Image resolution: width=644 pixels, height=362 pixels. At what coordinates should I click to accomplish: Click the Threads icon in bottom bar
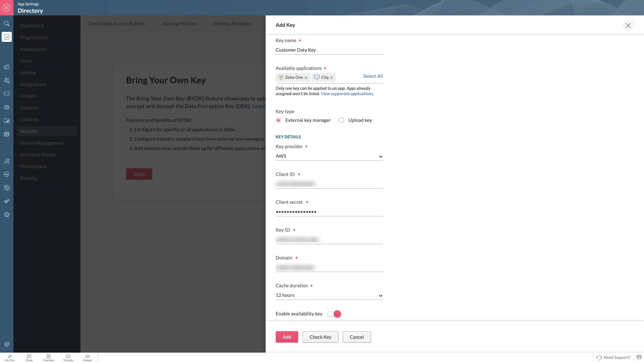(x=68, y=358)
